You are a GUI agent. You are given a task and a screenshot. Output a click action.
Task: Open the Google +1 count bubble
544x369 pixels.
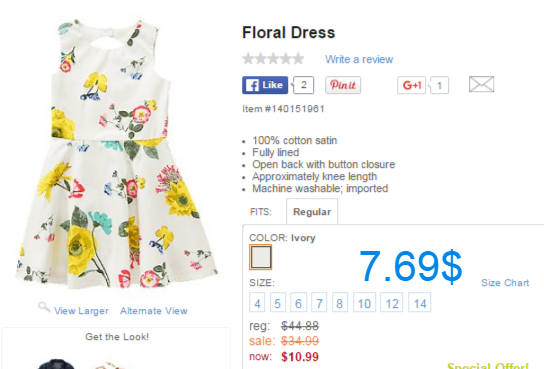pyautogui.click(x=439, y=85)
